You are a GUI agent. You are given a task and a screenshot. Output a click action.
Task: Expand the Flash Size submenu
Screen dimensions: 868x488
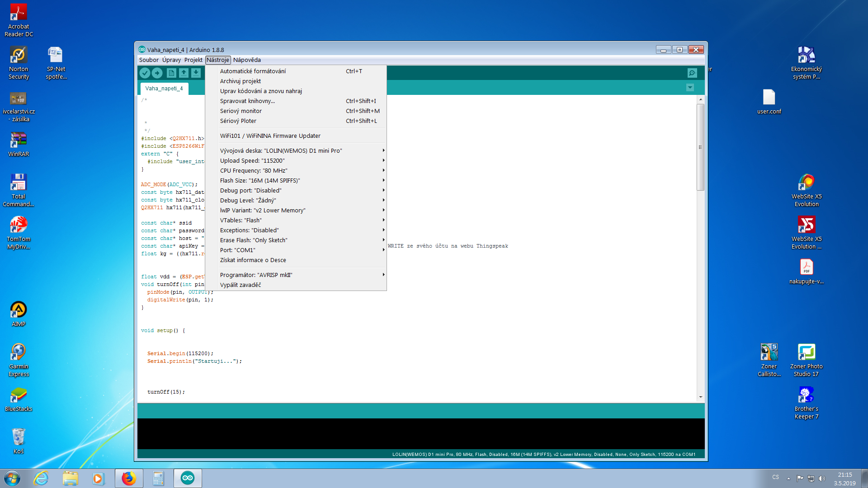click(x=296, y=181)
